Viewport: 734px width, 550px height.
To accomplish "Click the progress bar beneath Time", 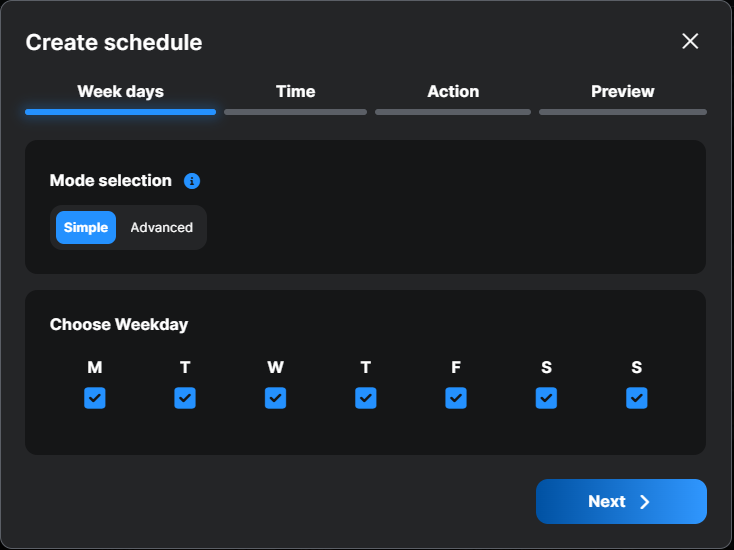I will pos(295,112).
